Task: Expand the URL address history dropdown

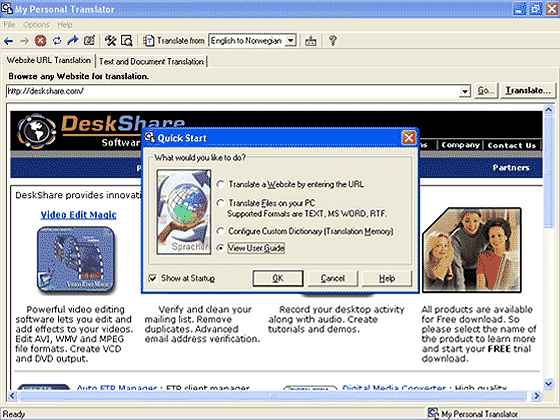Action: tap(464, 91)
